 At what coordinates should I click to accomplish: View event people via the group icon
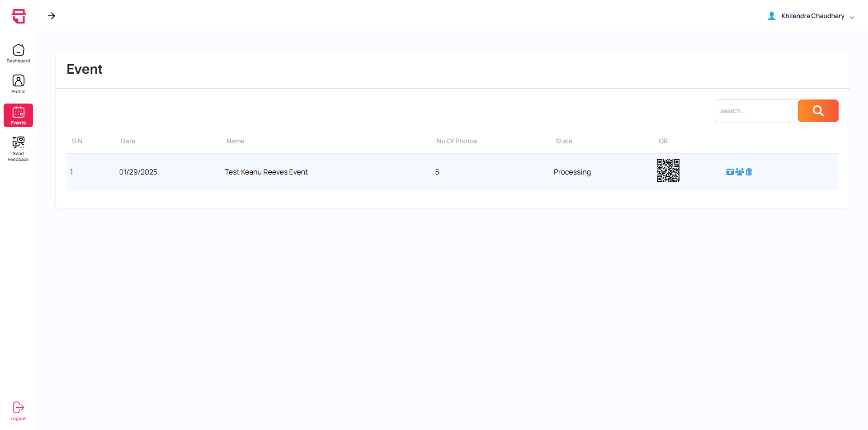tap(740, 172)
